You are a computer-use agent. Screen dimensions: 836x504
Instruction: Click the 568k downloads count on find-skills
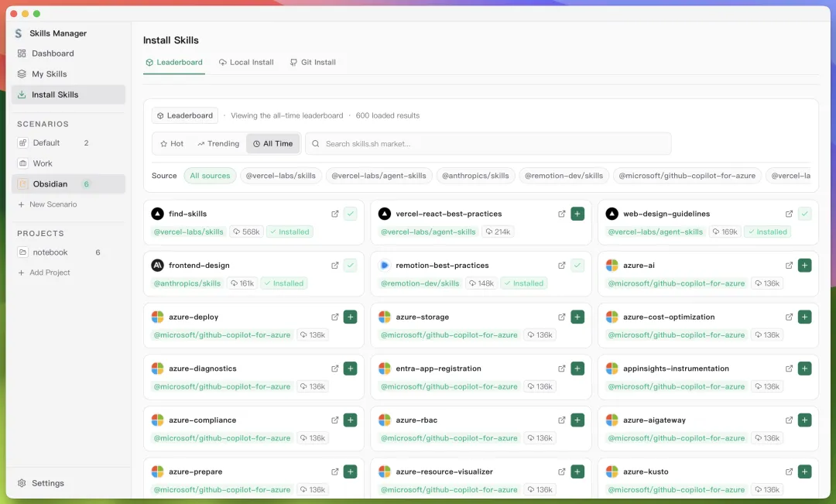click(246, 232)
